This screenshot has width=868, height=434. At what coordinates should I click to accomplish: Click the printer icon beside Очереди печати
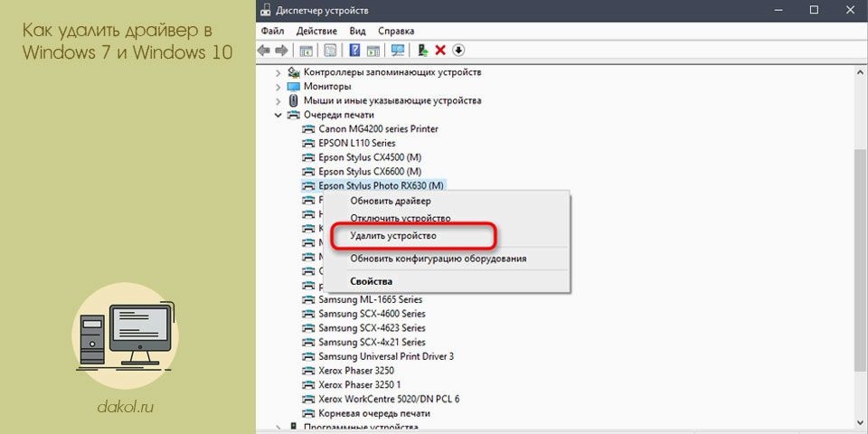coord(293,115)
